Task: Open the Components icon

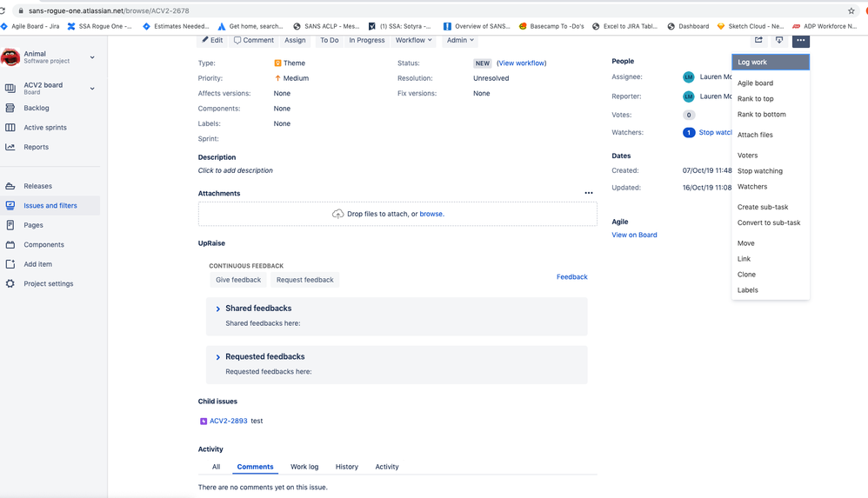Action: tap(10, 244)
